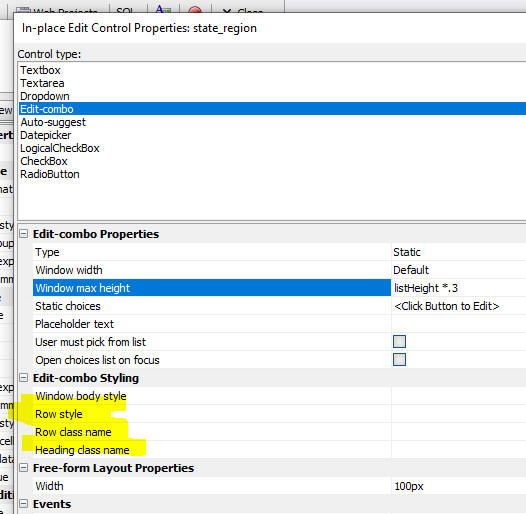Click Static choices edit value cell
The height and width of the screenshot is (514, 526).
pos(459,306)
